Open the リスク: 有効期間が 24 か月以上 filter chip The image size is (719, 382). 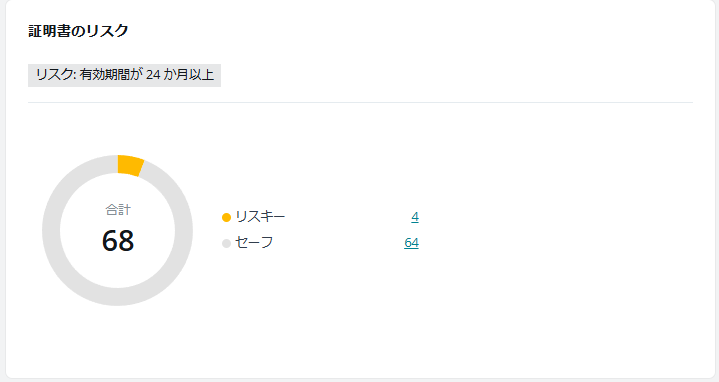[124, 75]
